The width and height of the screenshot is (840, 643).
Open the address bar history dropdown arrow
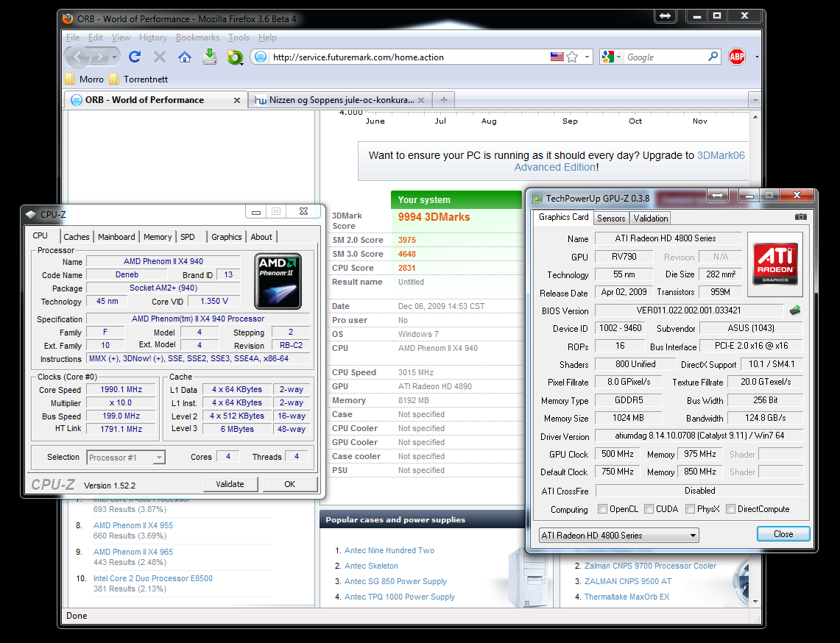coord(587,57)
